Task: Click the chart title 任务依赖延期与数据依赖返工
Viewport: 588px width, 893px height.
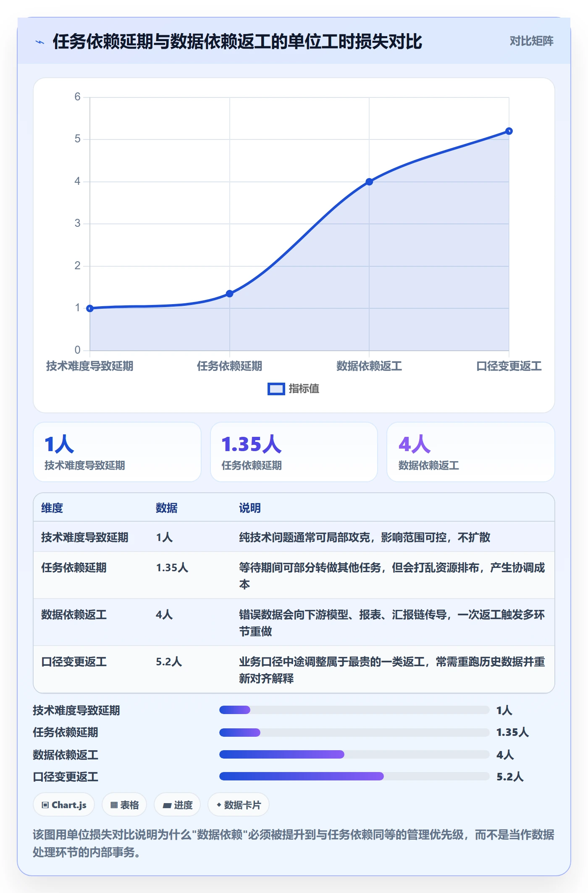Action: click(x=237, y=42)
